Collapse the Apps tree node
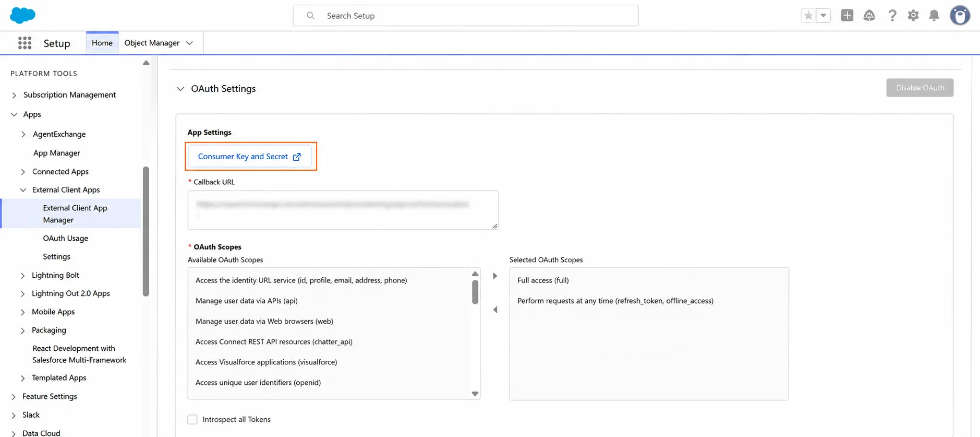Viewport: 980px width, 437px height. pyautogui.click(x=14, y=114)
